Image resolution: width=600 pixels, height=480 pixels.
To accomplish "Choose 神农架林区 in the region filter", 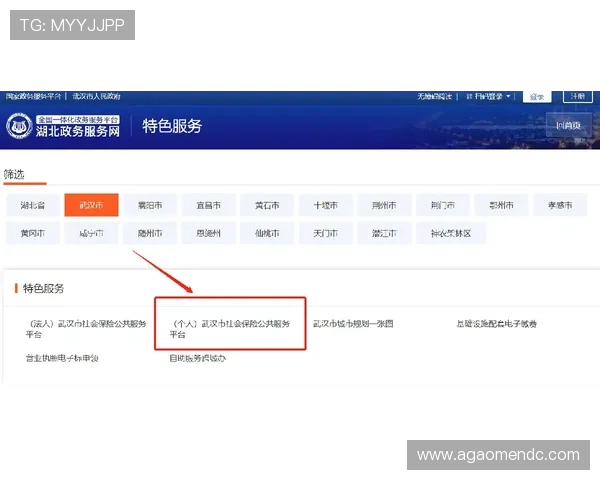I will 451,233.
